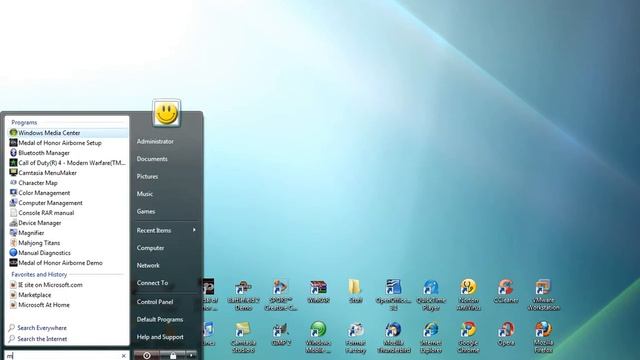
Task: Expand Recent Items submenu
Action: point(167,231)
